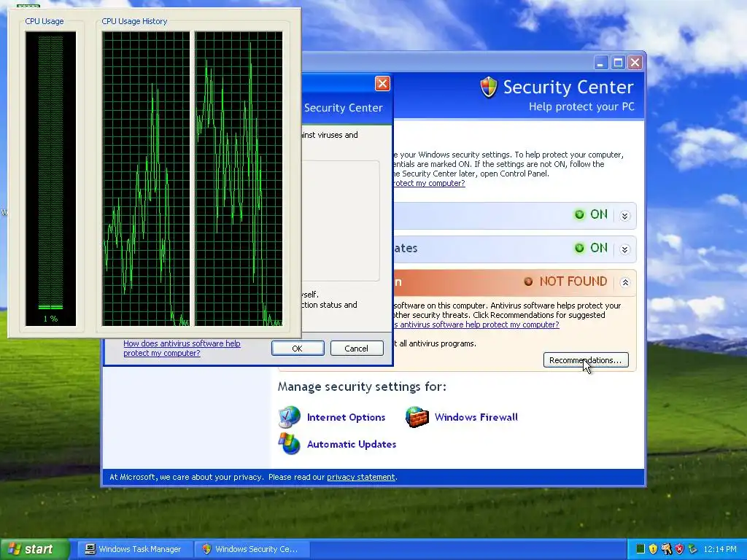
Task: Click the 12:14 PM taskbar clock
Action: (x=719, y=549)
